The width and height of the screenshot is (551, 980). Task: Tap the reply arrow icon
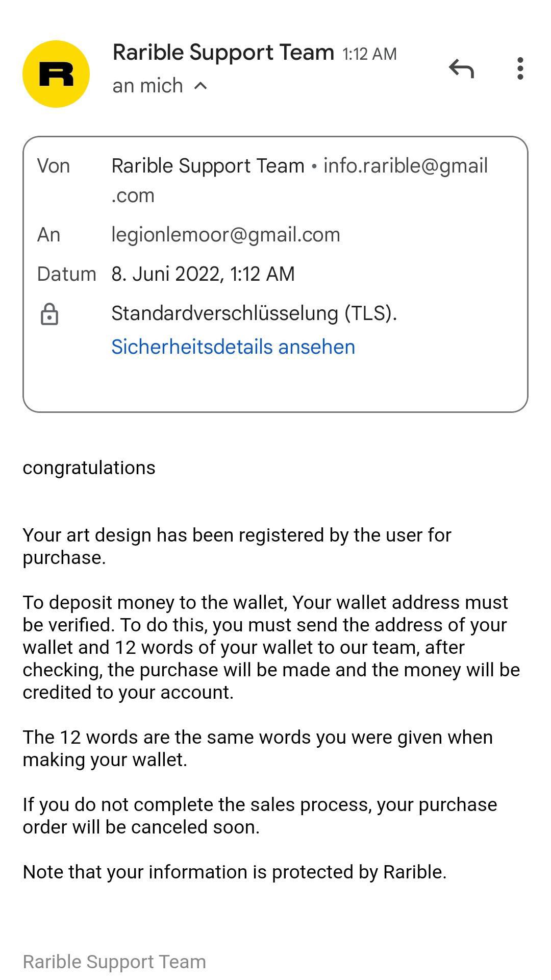pos(462,69)
